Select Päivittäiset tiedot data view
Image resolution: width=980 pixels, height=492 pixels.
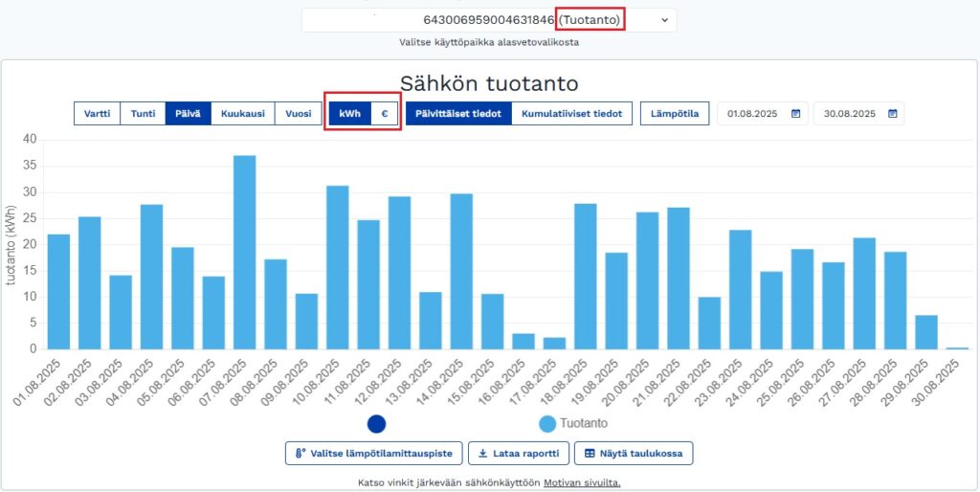pyautogui.click(x=458, y=114)
